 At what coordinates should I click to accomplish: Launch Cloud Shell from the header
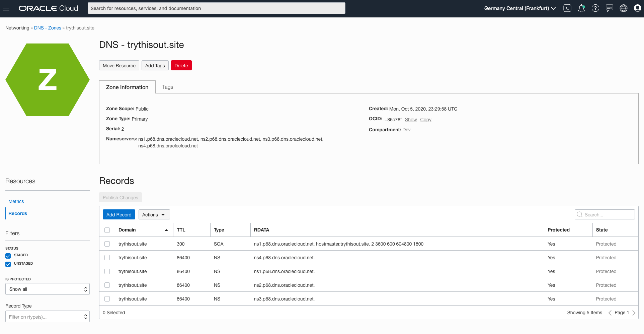[x=567, y=8]
